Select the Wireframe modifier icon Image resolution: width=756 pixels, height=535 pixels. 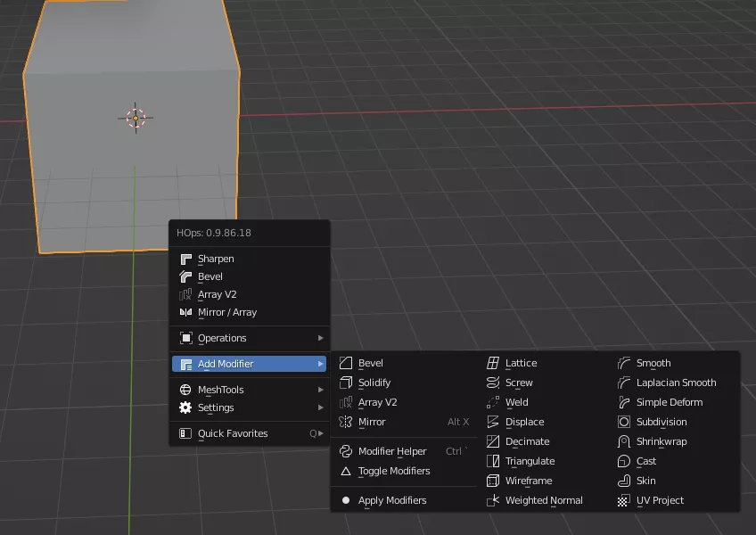click(493, 481)
